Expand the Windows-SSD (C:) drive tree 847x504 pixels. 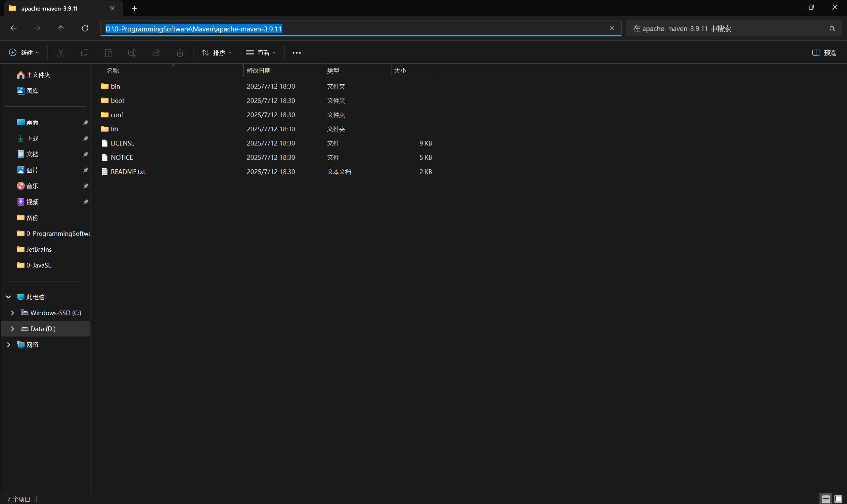(13, 313)
